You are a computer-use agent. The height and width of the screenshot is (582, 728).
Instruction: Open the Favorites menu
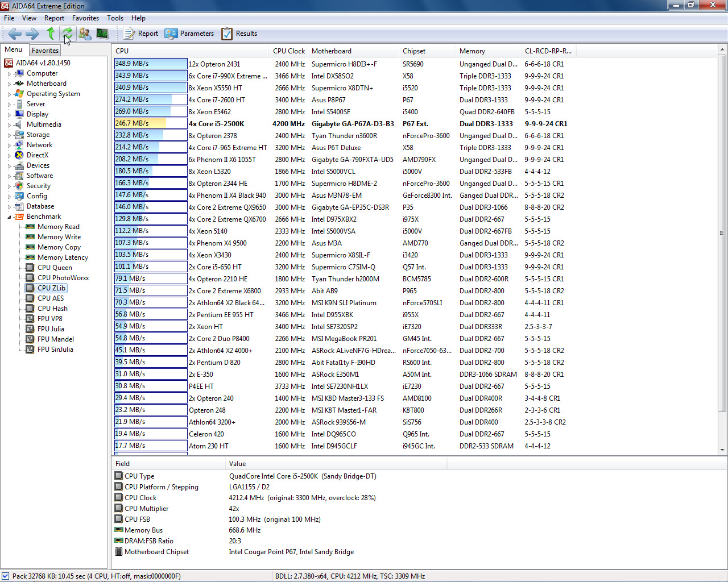[x=85, y=18]
